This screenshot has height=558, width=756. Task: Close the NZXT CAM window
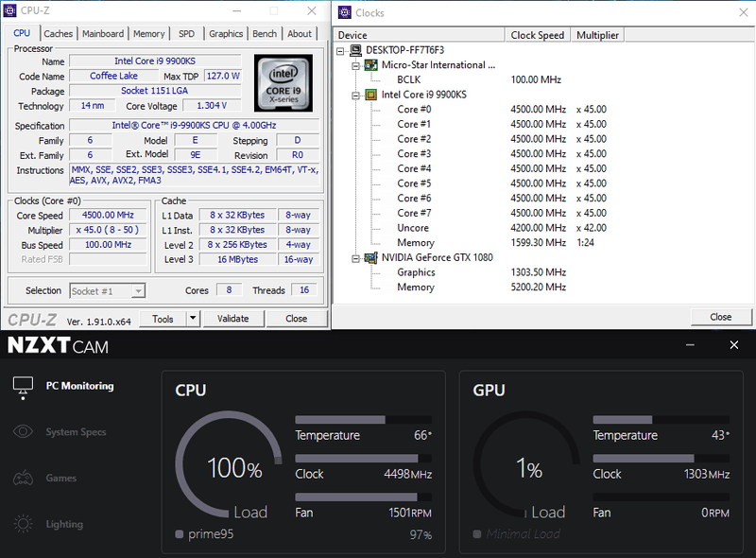point(734,345)
